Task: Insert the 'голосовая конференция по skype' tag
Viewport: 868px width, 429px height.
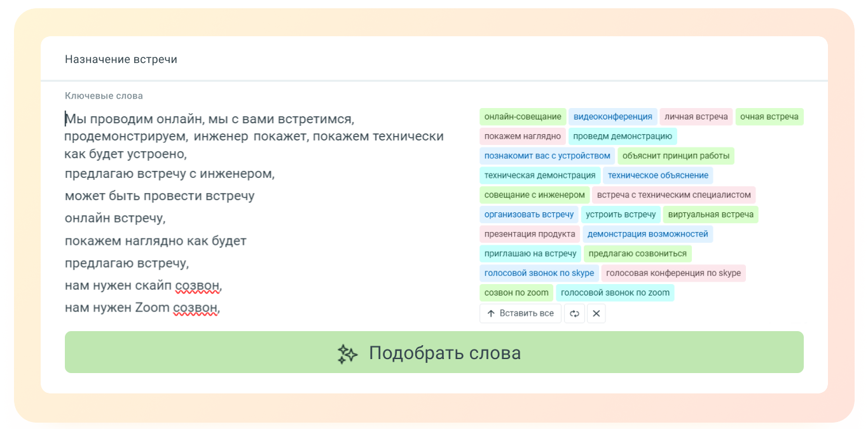Action: tap(673, 273)
